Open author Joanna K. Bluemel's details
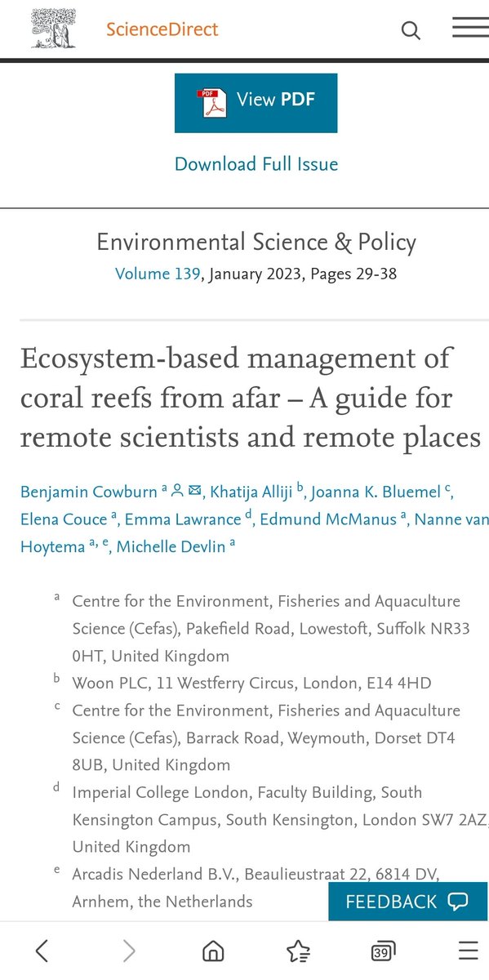 pos(376,492)
